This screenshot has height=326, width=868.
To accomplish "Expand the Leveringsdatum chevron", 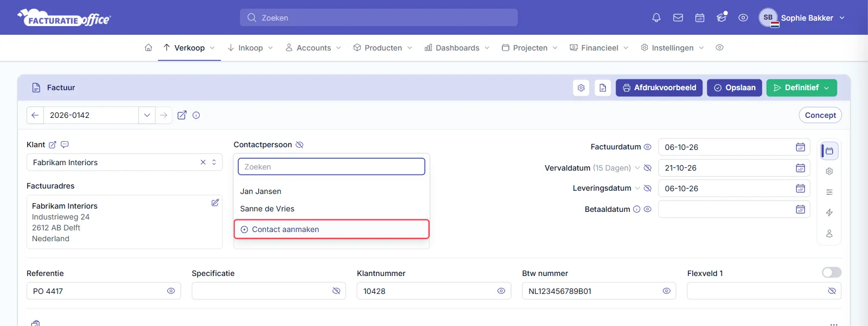I will (x=637, y=189).
